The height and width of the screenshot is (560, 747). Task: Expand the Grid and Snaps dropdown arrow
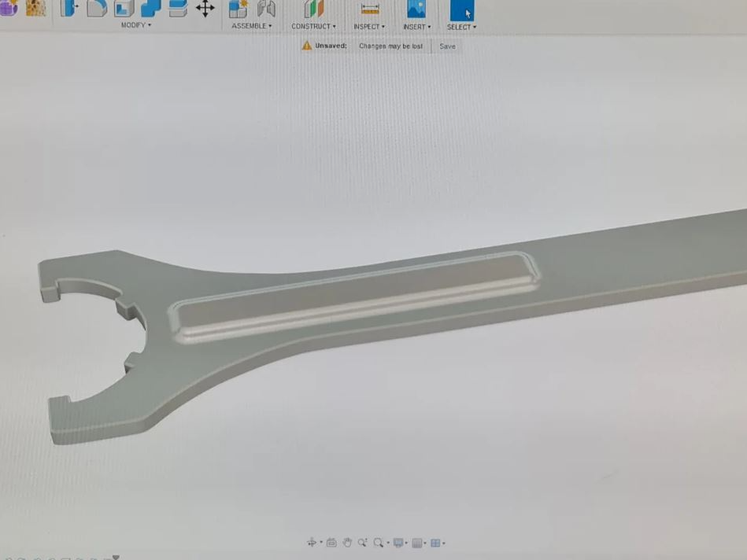(425, 543)
